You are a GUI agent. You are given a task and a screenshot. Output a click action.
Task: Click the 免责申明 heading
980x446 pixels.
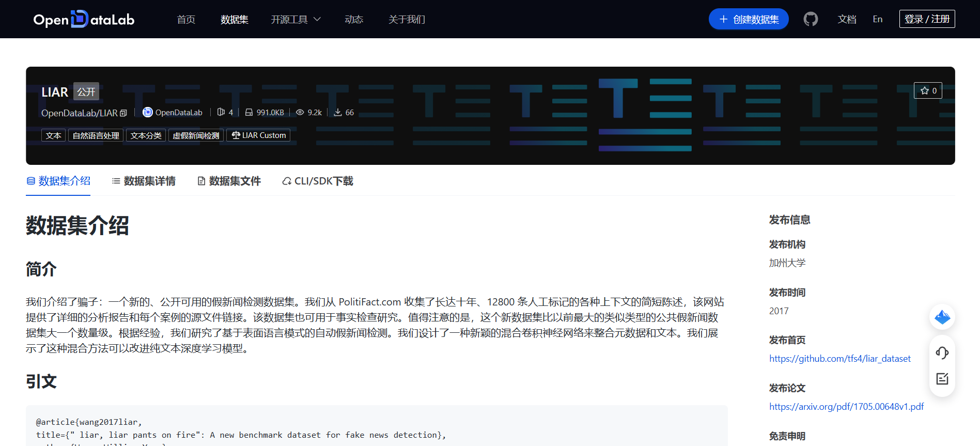(787, 436)
